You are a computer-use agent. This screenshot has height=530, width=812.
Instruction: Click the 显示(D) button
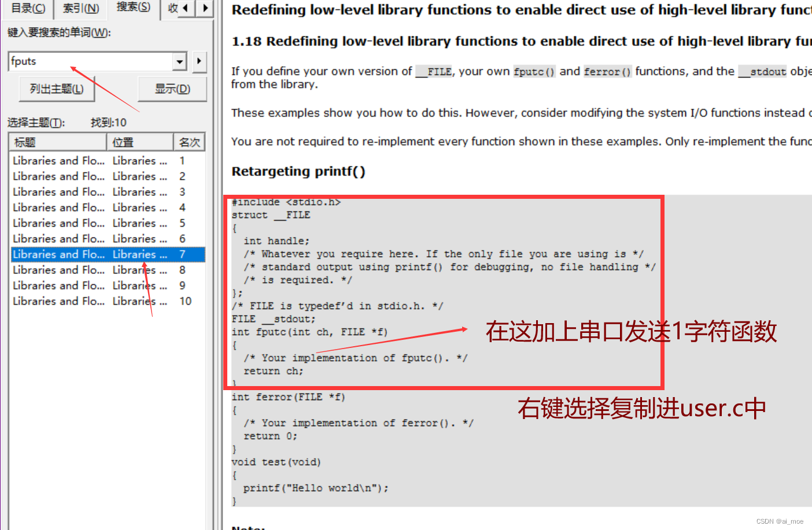[x=172, y=89]
